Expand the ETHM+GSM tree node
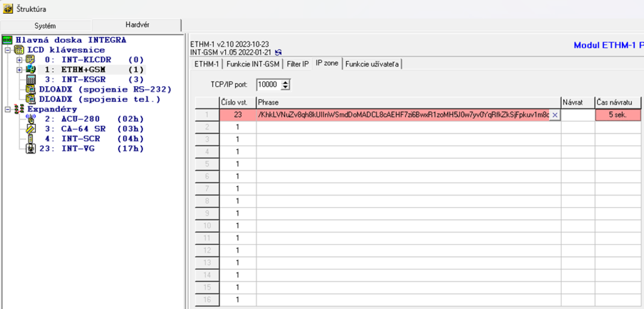This screenshot has height=309, width=644. click(19, 70)
